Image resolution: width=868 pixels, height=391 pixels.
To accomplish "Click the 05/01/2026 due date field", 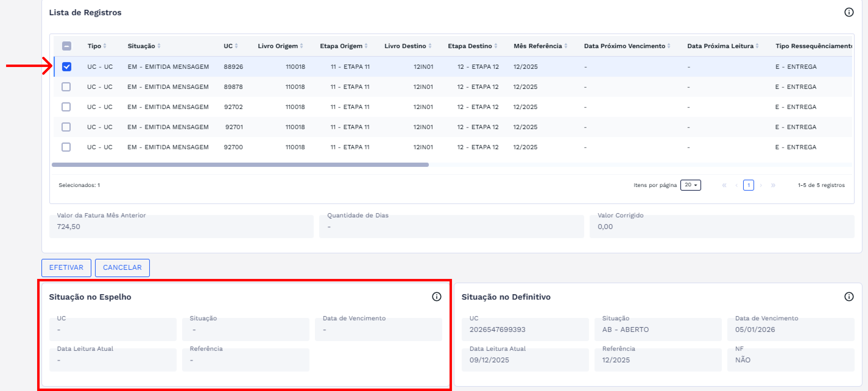I will click(x=791, y=329).
